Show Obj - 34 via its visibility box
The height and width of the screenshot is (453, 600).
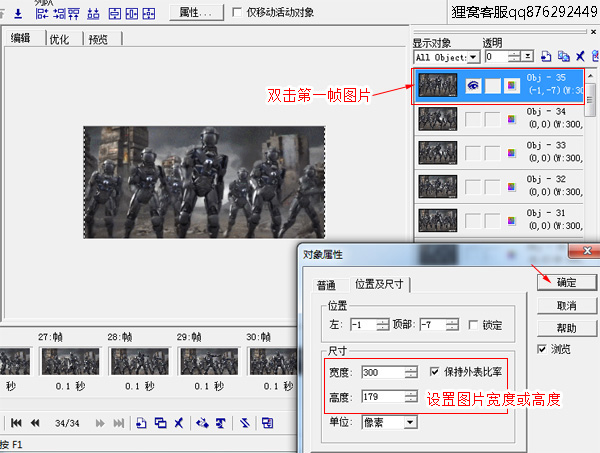point(473,119)
